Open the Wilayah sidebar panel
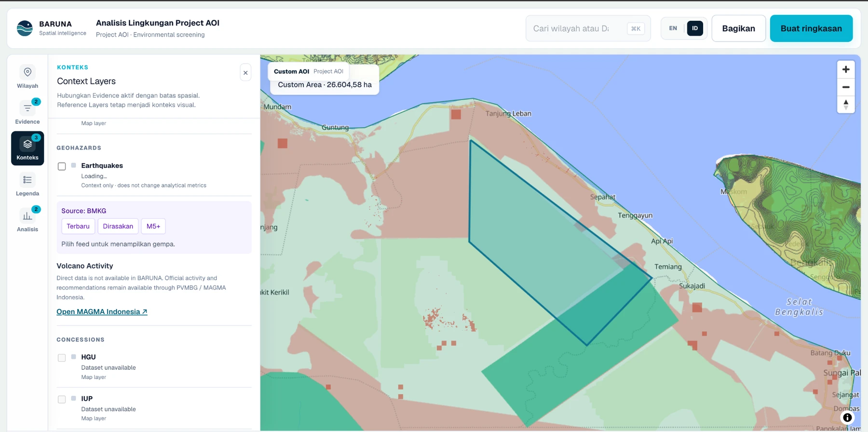This screenshot has height=432, width=868. click(27, 77)
